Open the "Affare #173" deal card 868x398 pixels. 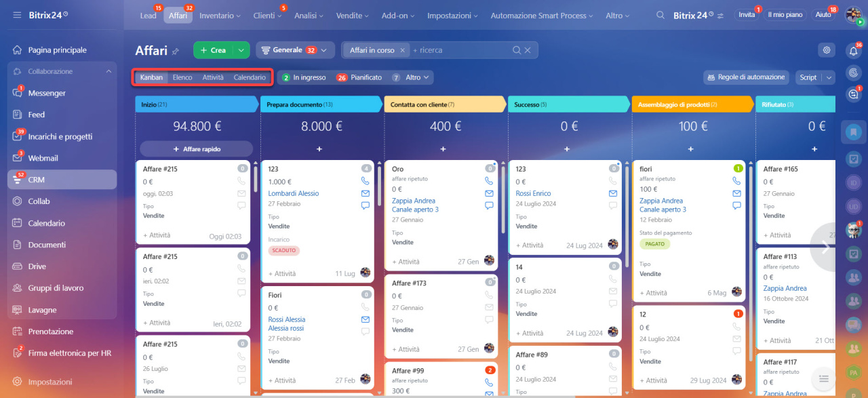point(410,283)
